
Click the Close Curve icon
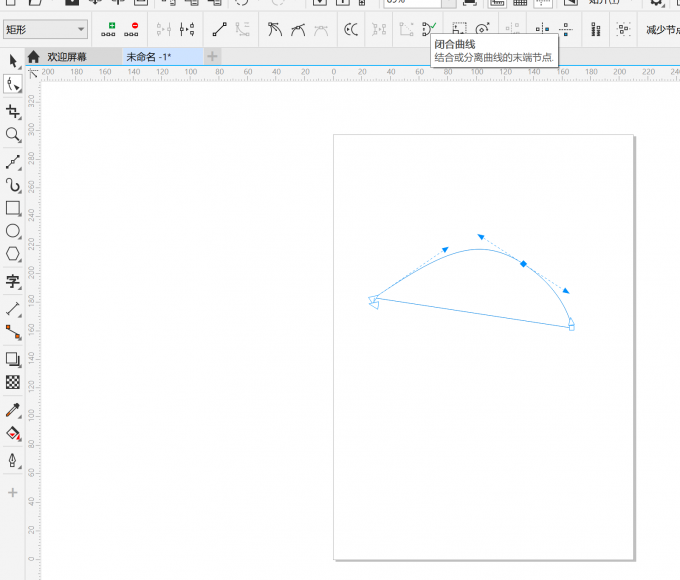coord(429,30)
